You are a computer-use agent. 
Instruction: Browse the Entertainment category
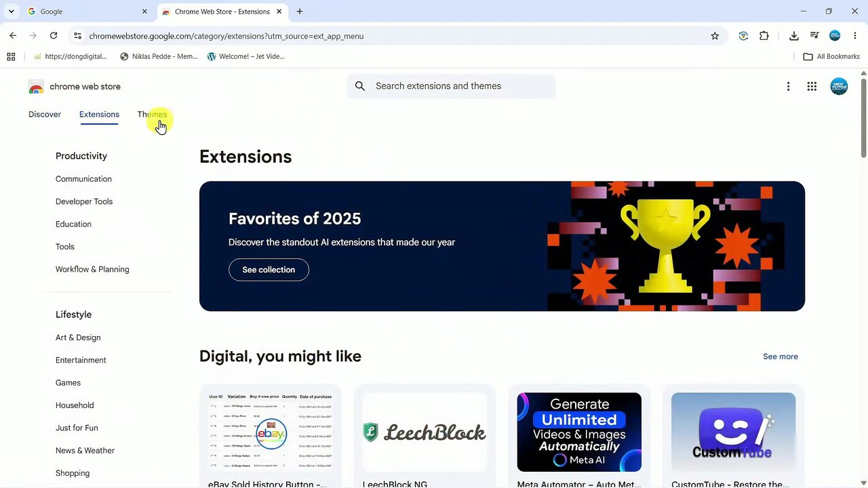click(81, 360)
